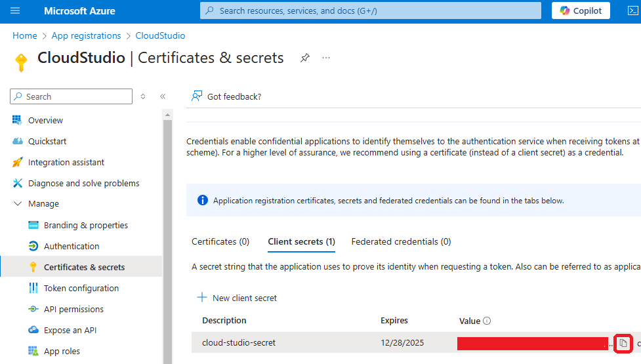
Task: Open Token configuration in sidebar
Action: coord(81,288)
